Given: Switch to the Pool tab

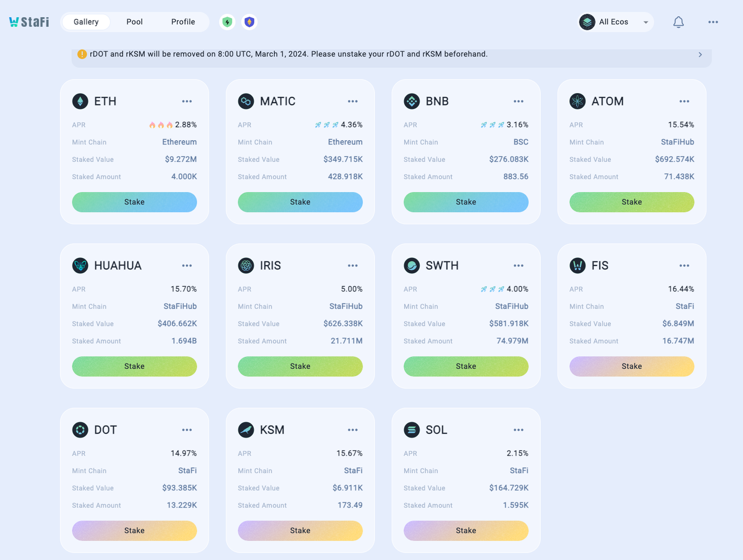Looking at the screenshot, I should tap(134, 22).
